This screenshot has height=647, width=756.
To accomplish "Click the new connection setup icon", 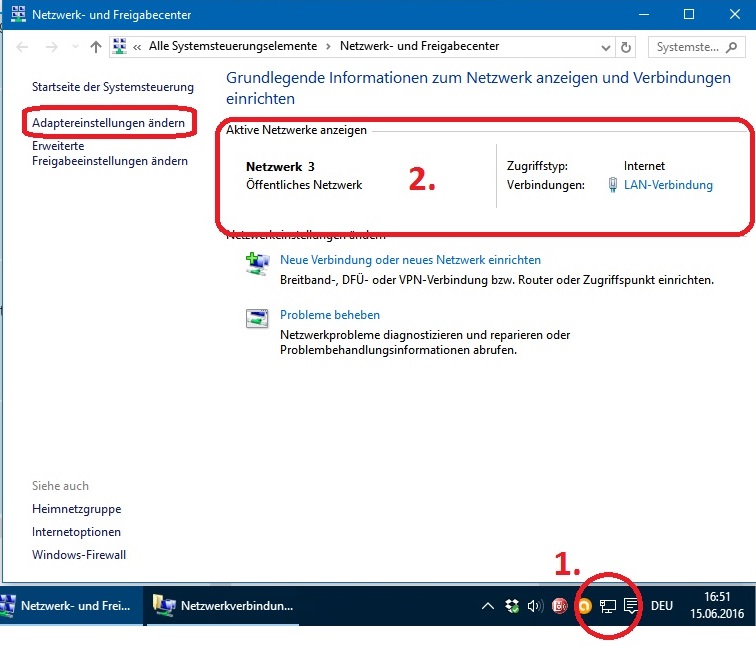I will pos(257,264).
